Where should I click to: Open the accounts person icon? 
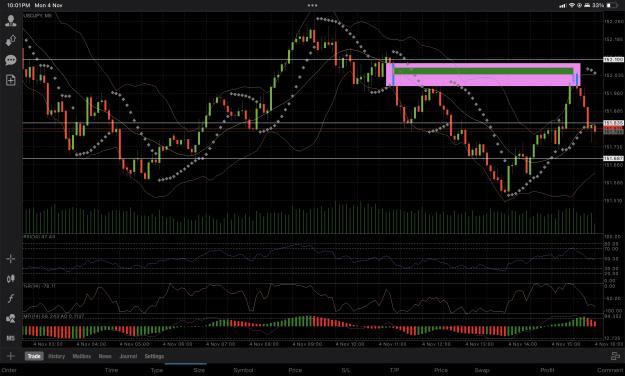(11, 21)
